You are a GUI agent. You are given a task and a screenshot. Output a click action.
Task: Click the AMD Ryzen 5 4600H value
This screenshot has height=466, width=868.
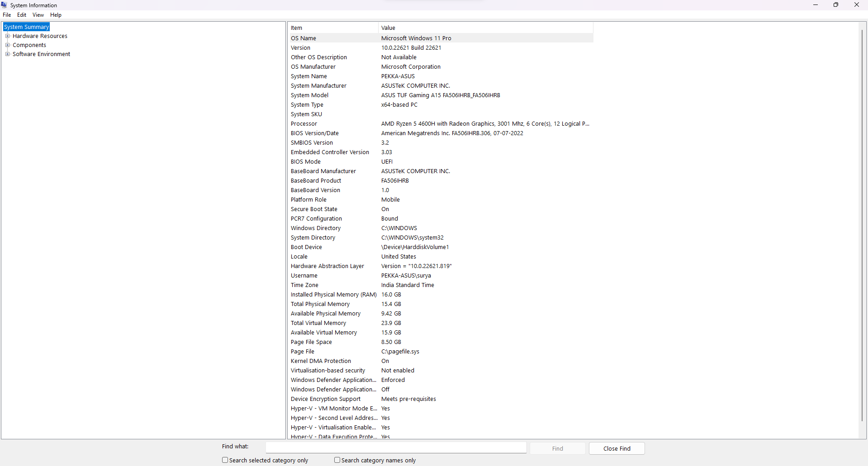(485, 124)
